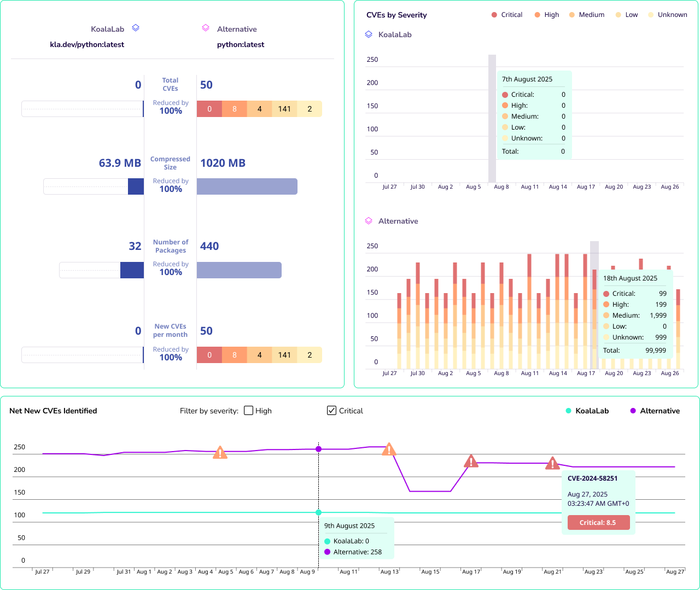The height and width of the screenshot is (590, 700).
Task: Click KoalaLab icon above the upper severity chart
Action: (369, 34)
